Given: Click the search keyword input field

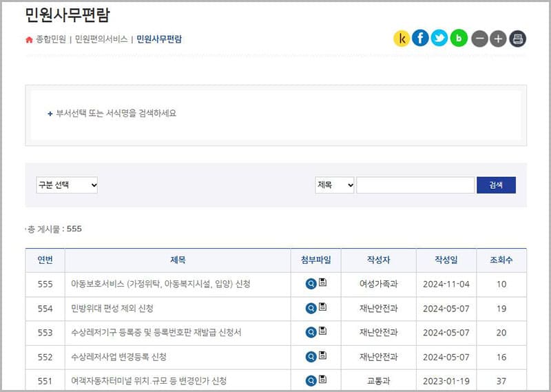Looking at the screenshot, I should pyautogui.click(x=415, y=185).
